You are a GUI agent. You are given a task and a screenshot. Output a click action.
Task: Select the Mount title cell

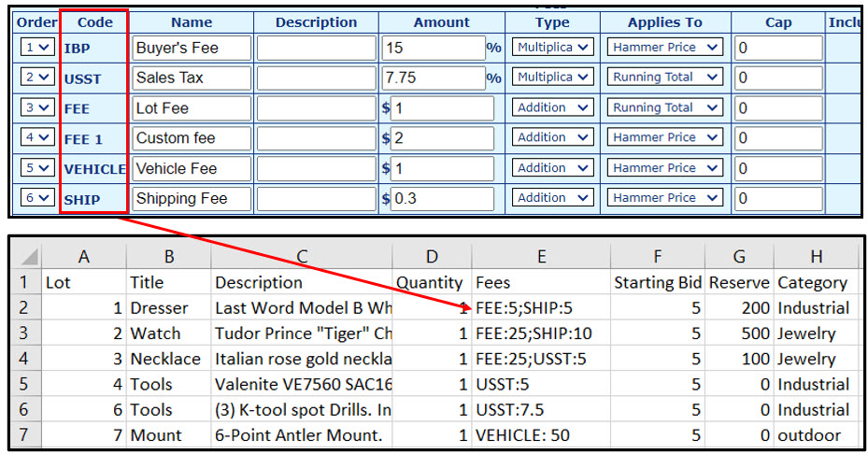point(168,434)
